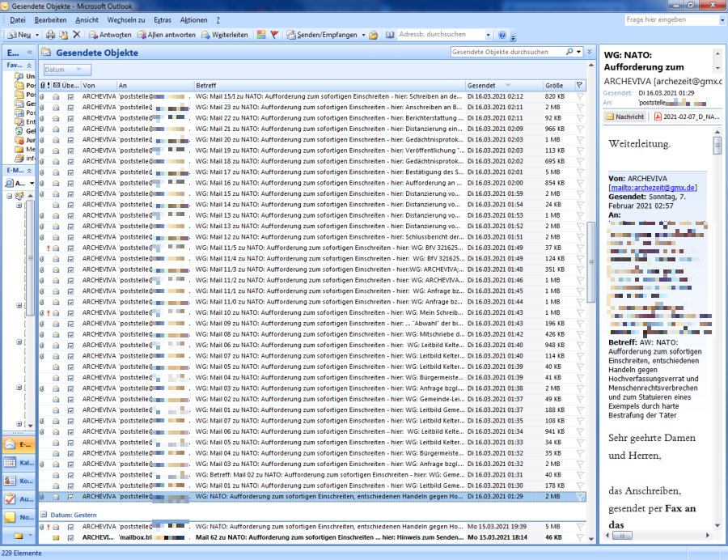
Task: Toggle the checkbox in the Mail 17 row
Action: 70,172
